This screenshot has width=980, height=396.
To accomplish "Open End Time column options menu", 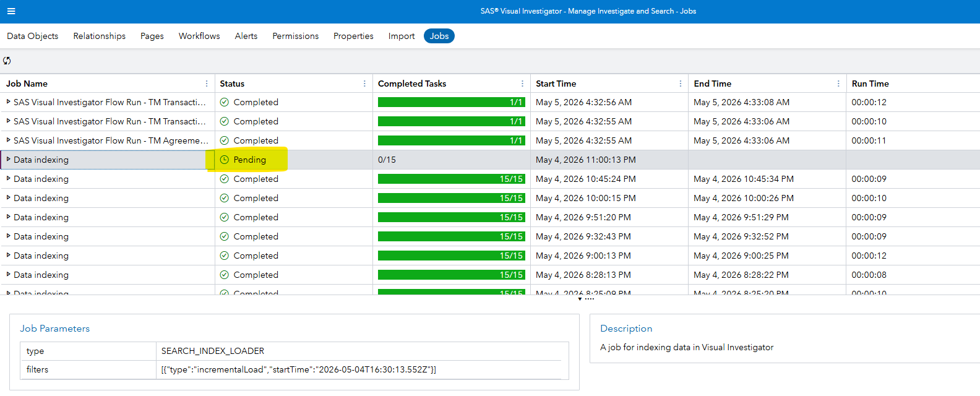I will 838,84.
